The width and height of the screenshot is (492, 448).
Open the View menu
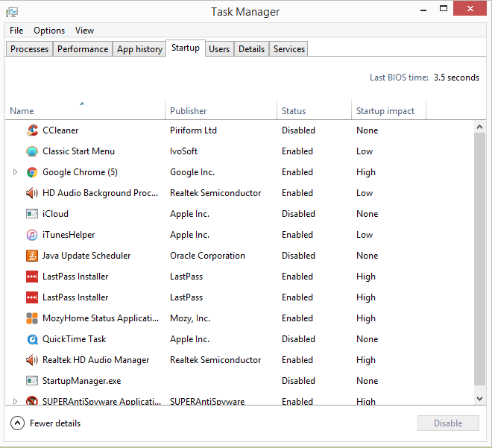coord(84,31)
